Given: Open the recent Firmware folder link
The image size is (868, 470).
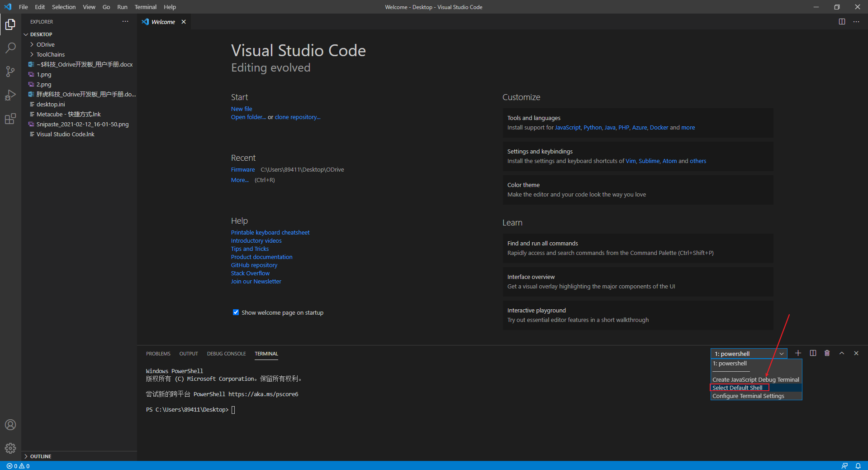Looking at the screenshot, I should point(243,170).
